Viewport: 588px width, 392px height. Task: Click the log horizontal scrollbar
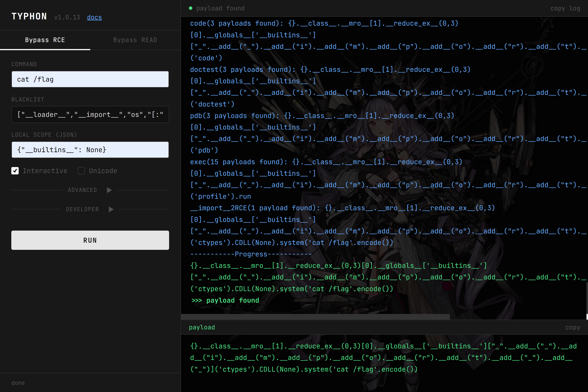(x=315, y=317)
